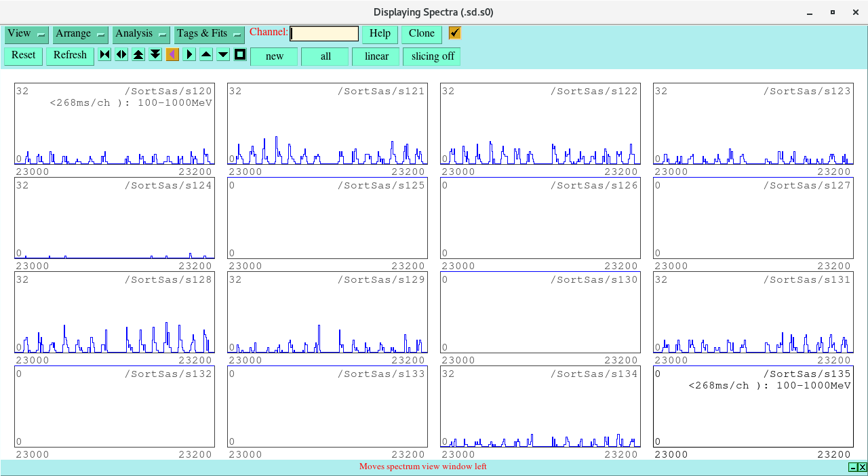Open the View dropdown menu
This screenshot has height=476, width=868.
[26, 34]
